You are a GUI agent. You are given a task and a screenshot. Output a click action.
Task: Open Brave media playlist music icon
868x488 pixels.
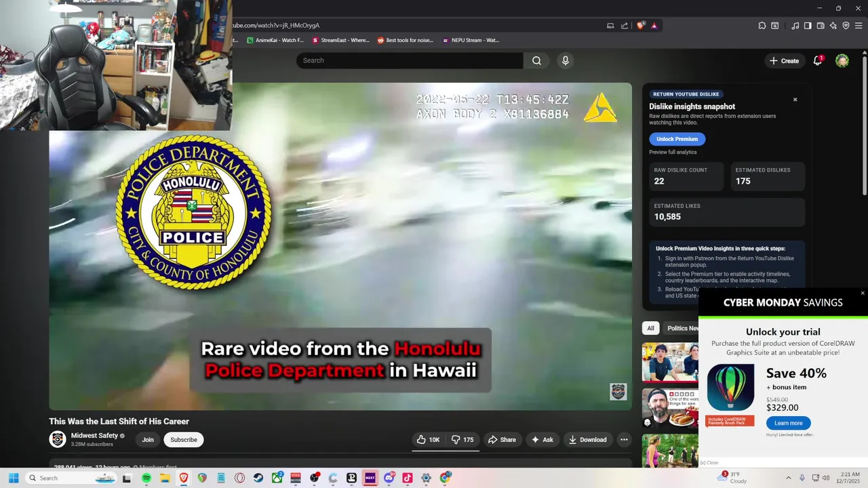(x=795, y=26)
